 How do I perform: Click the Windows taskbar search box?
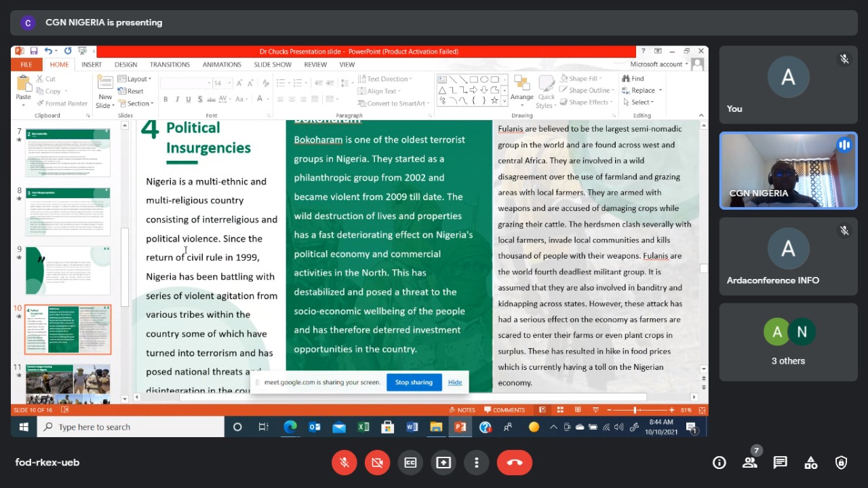click(x=131, y=427)
